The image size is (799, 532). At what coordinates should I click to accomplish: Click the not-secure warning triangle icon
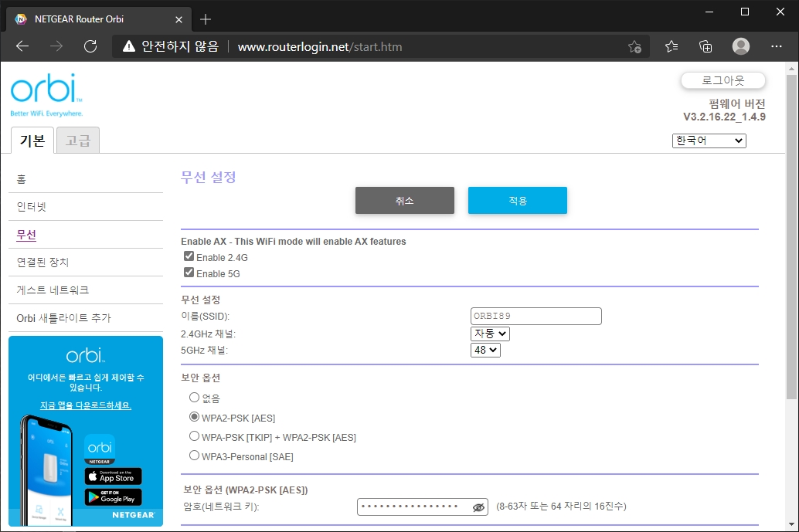129,46
